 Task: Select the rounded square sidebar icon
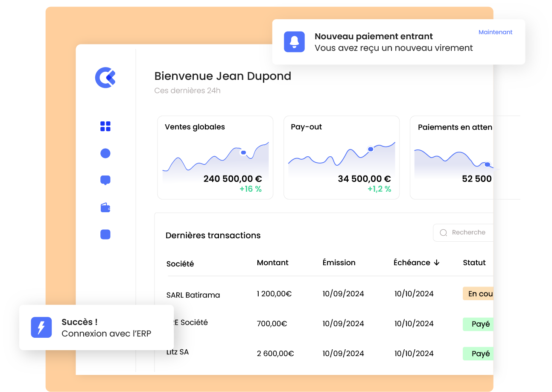pos(105,234)
